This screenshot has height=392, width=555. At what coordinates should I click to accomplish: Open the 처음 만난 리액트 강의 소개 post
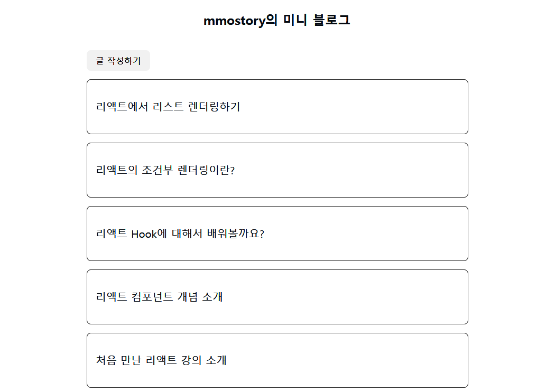(162, 360)
